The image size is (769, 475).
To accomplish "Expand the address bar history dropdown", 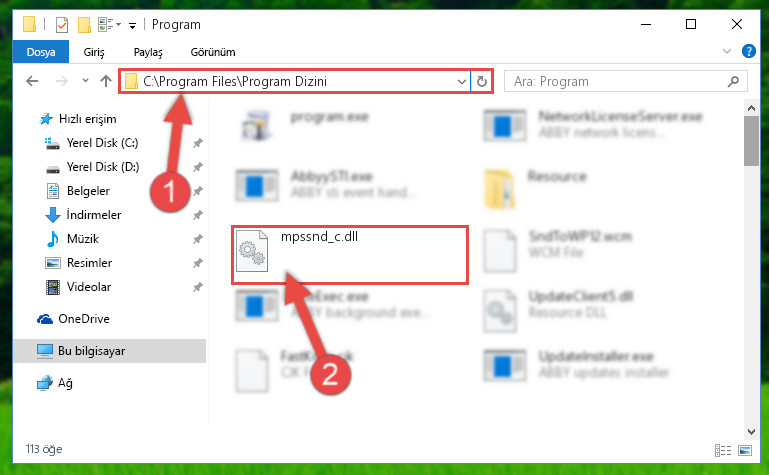I will (461, 81).
